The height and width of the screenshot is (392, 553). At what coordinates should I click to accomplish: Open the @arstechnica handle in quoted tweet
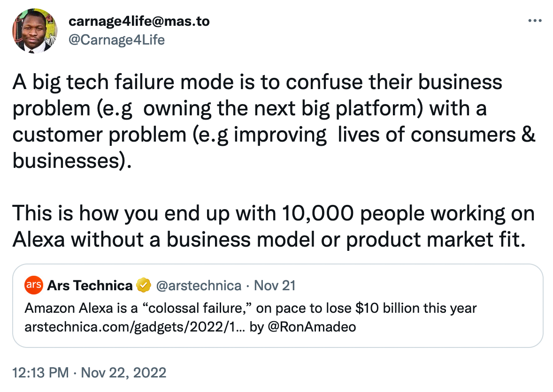pos(199,286)
